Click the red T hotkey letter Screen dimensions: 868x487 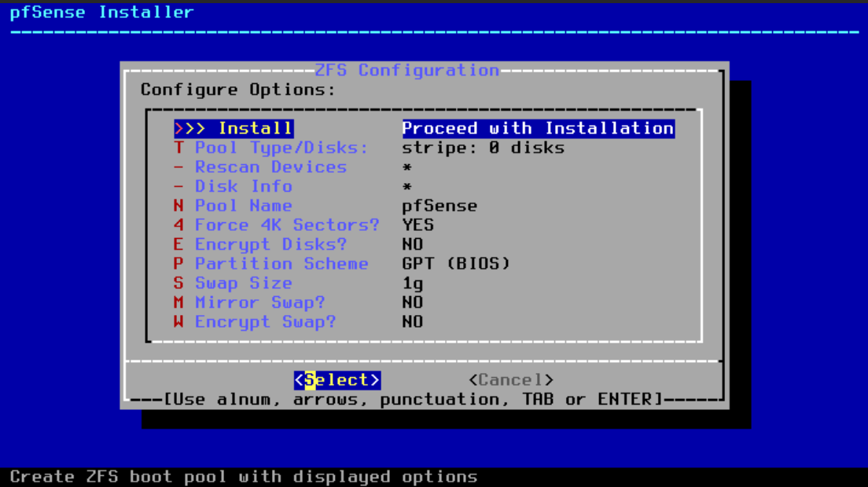pyautogui.click(x=178, y=148)
